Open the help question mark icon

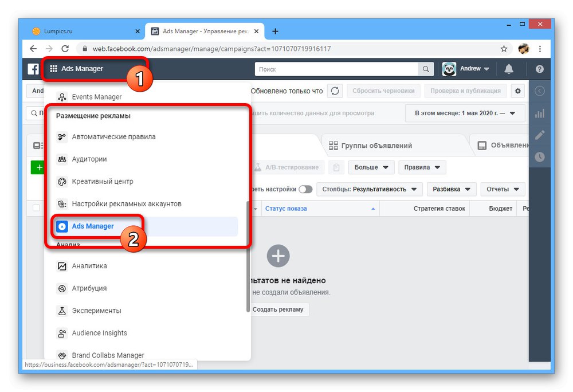(539, 69)
